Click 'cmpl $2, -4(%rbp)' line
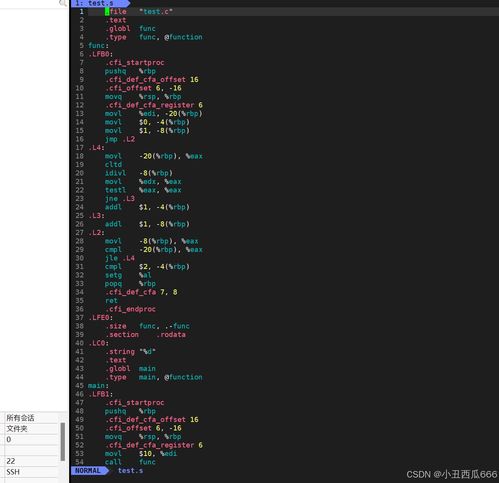 [147, 267]
